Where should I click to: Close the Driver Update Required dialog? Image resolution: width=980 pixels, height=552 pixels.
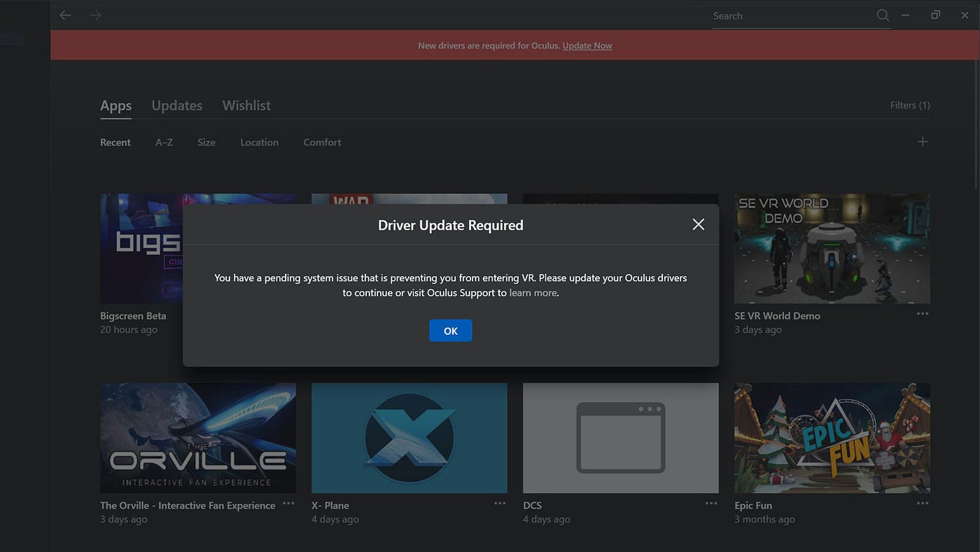[x=698, y=224]
